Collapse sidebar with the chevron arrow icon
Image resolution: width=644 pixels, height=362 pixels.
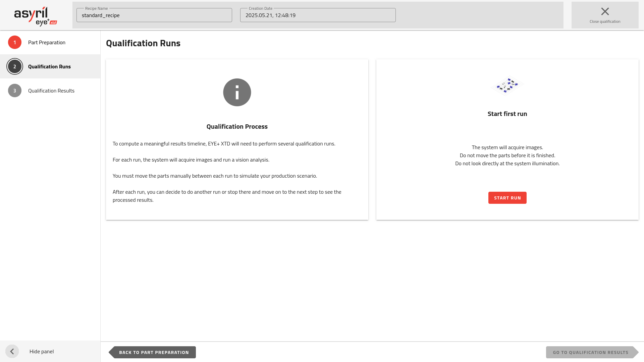(x=12, y=351)
